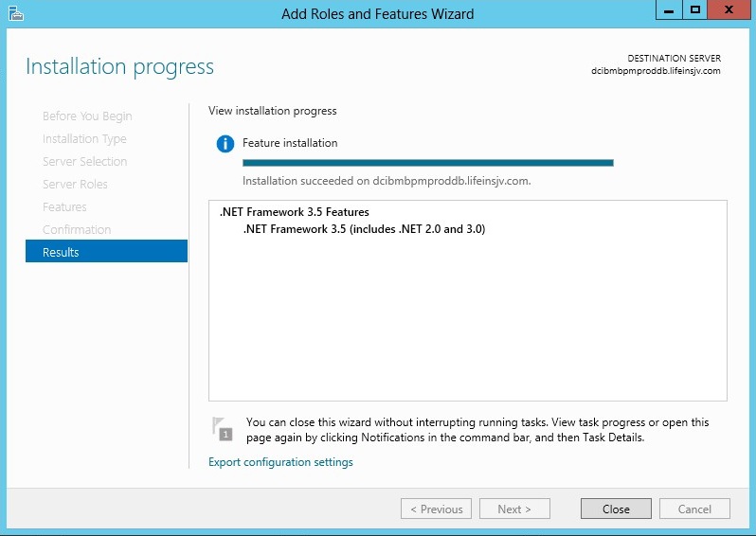Select the Features step in sidebar
The height and width of the screenshot is (536, 756).
(x=64, y=206)
